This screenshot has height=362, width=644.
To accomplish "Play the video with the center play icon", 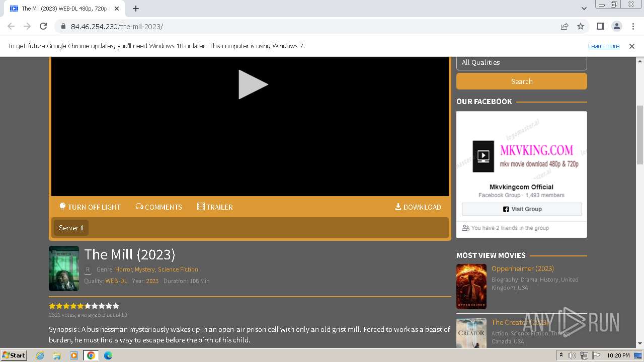I will (253, 84).
